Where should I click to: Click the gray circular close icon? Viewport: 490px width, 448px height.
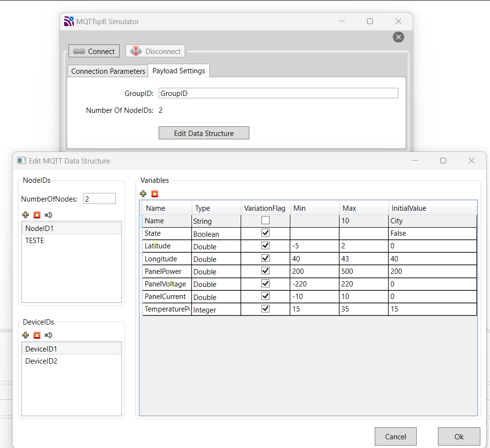398,37
